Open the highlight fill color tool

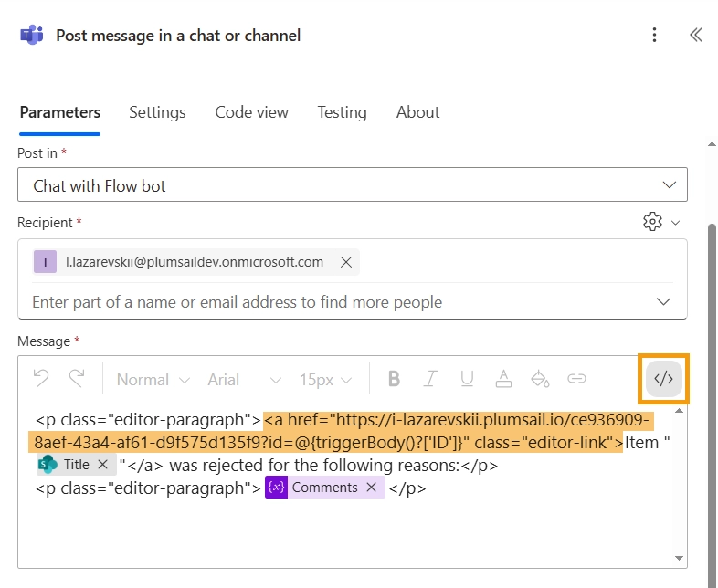pos(540,379)
